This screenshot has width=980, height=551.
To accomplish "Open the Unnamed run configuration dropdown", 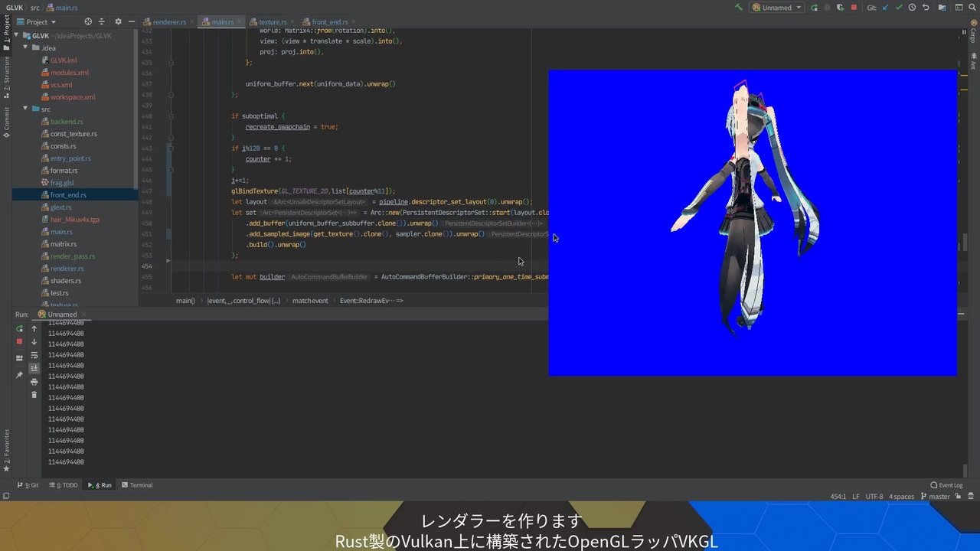I will point(777,7).
